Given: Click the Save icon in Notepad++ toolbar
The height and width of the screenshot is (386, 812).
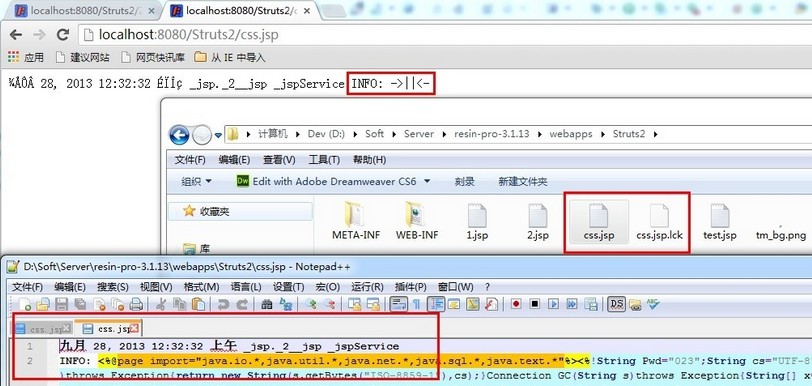Looking at the screenshot, I should coord(61,304).
